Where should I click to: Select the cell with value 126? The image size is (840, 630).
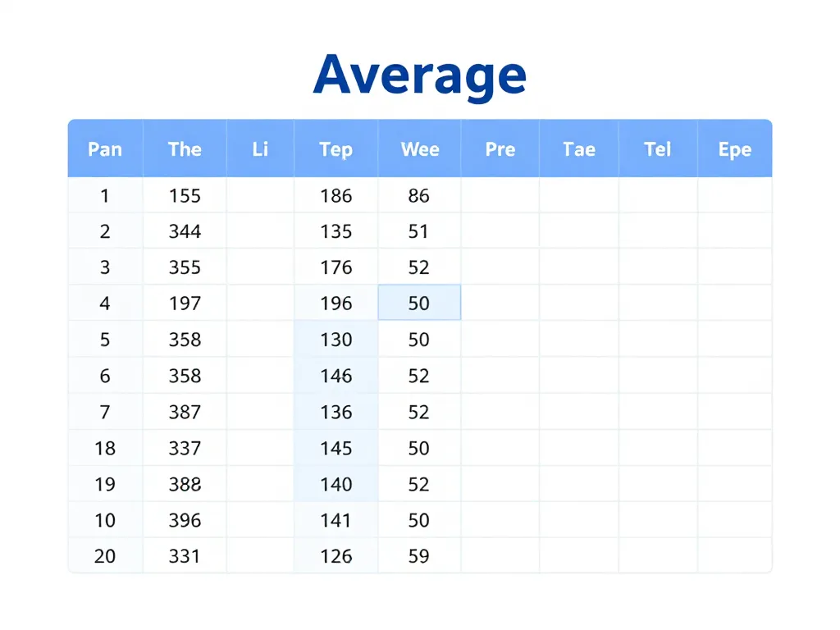(336, 556)
